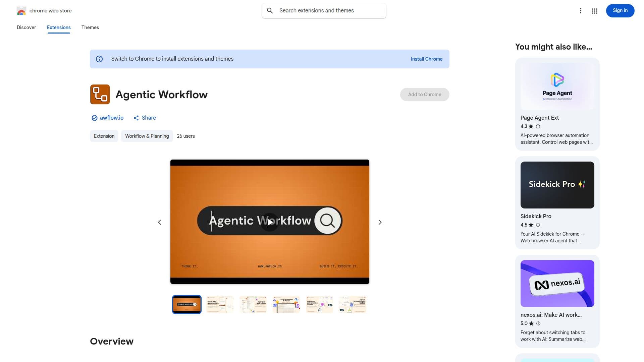Click the info icon in the banner
The width and height of the screenshot is (644, 362).
[99, 59]
